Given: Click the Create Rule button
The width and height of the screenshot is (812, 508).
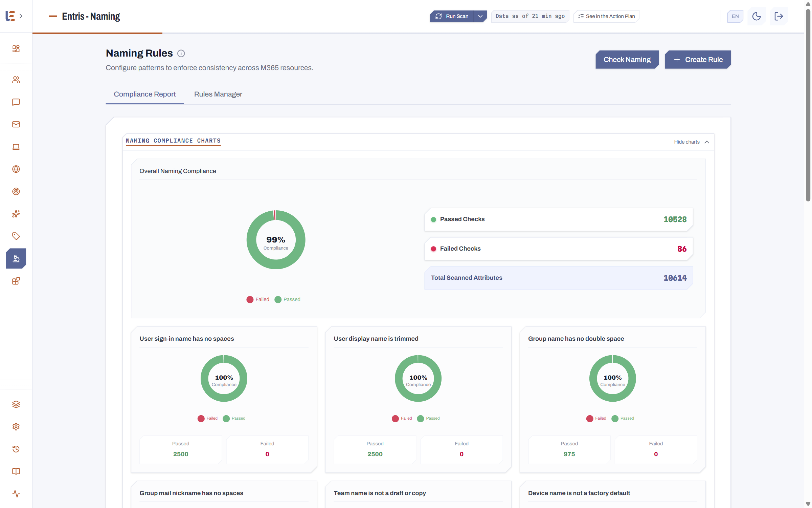Looking at the screenshot, I should tap(698, 60).
